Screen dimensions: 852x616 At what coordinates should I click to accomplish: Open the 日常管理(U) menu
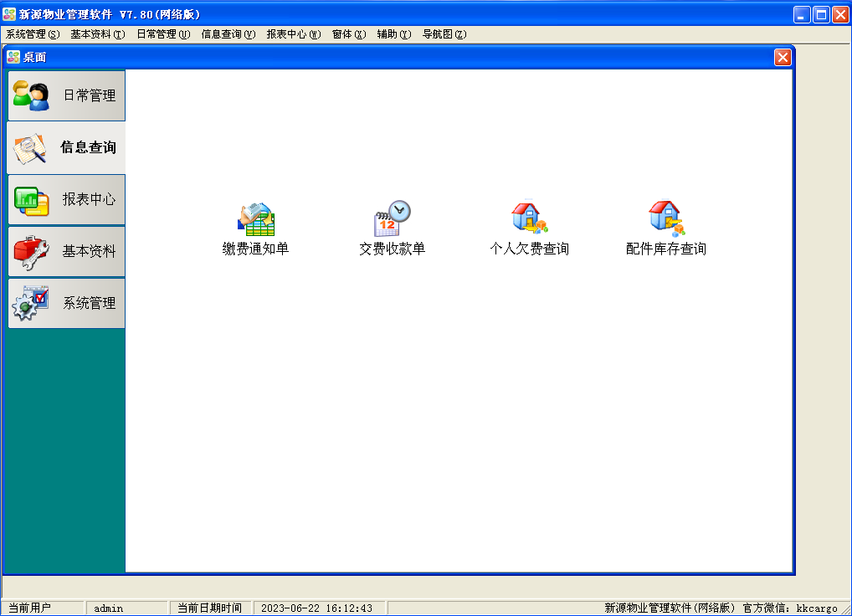click(x=163, y=34)
